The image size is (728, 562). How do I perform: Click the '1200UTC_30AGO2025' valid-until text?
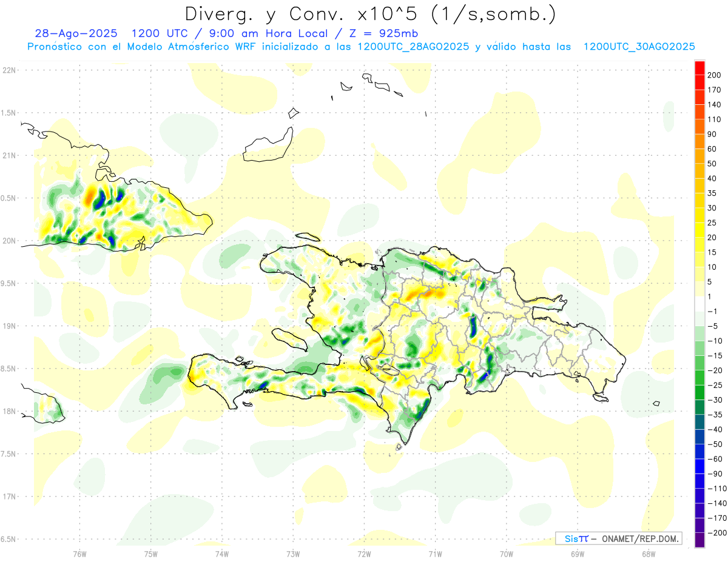point(639,47)
